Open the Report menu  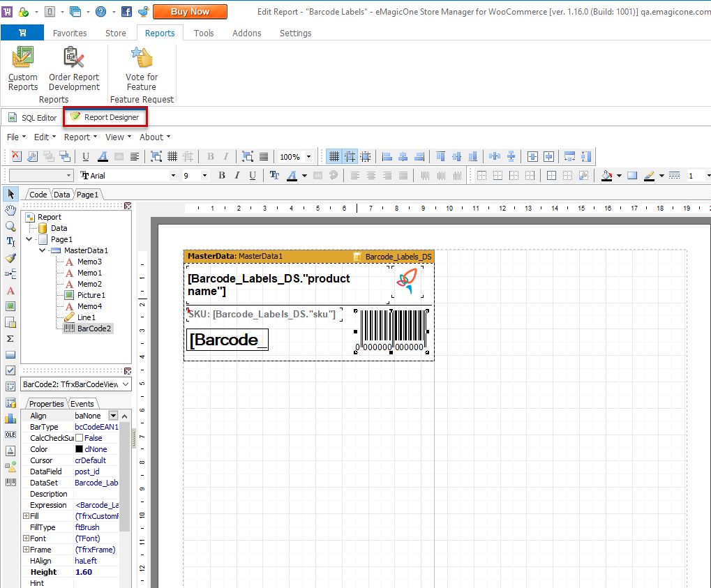pos(77,137)
